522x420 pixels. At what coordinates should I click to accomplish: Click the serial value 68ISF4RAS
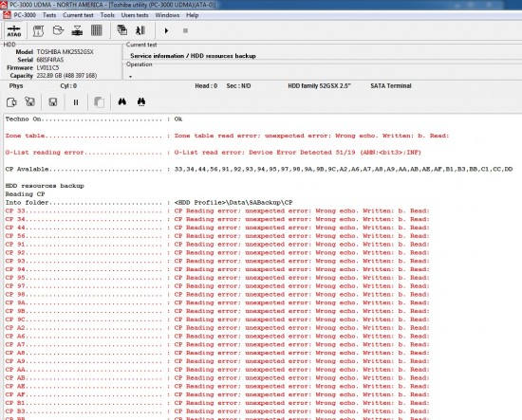pos(50,60)
